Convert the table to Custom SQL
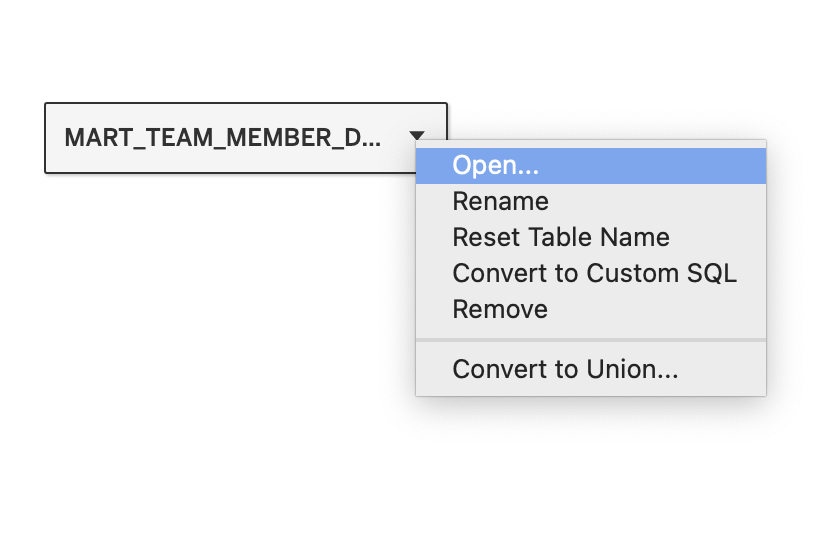The height and width of the screenshot is (542, 836). pos(594,273)
